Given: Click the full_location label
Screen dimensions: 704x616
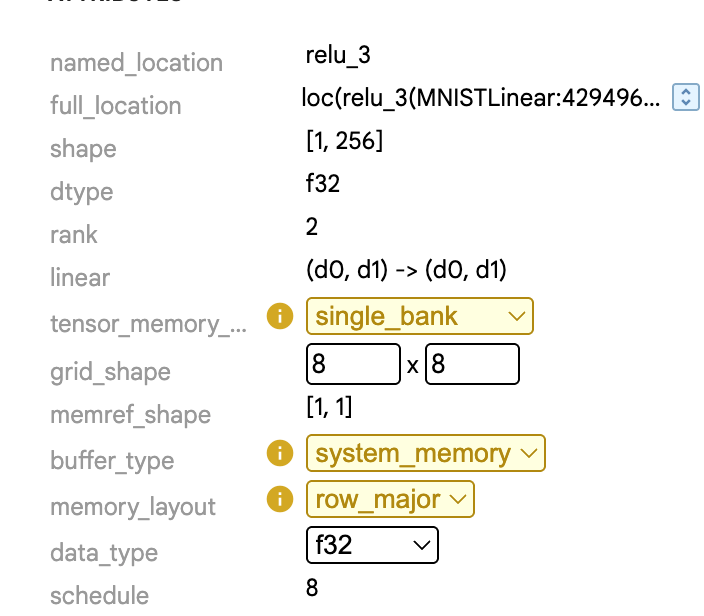Looking at the screenshot, I should point(116,106).
